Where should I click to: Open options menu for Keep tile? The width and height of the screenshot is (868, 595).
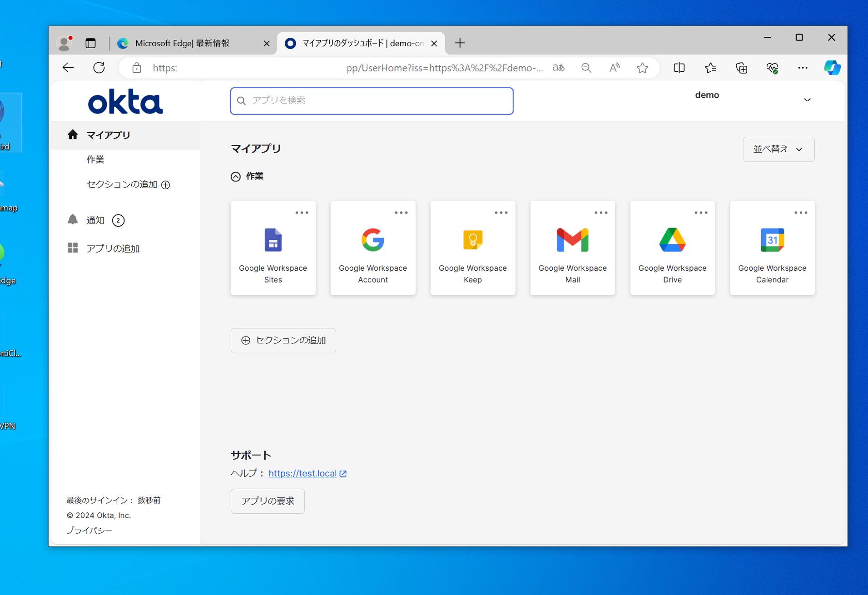tap(501, 213)
